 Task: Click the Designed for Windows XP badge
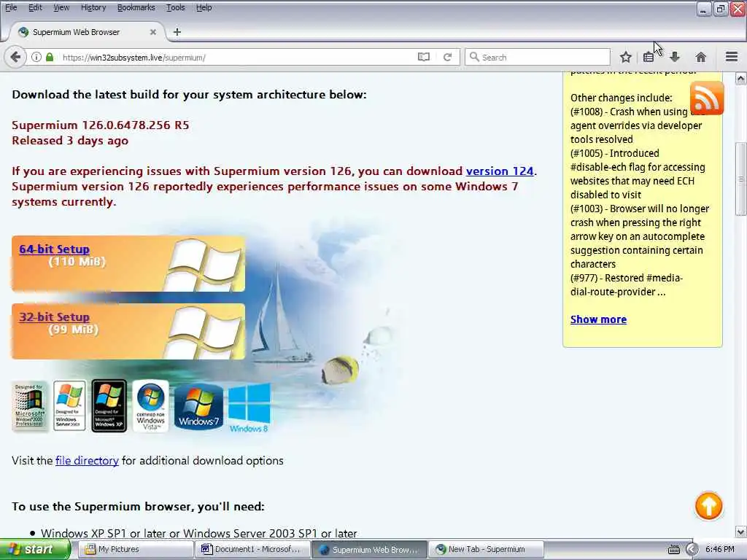point(109,405)
